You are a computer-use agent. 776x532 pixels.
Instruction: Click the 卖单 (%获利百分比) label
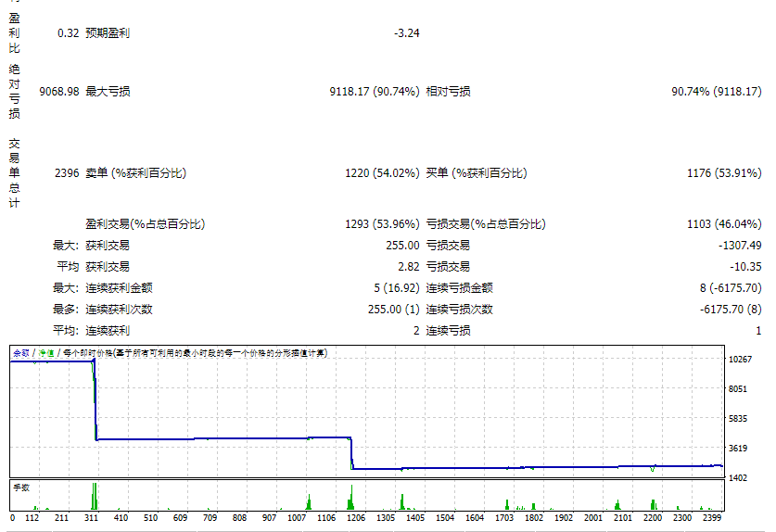point(135,173)
